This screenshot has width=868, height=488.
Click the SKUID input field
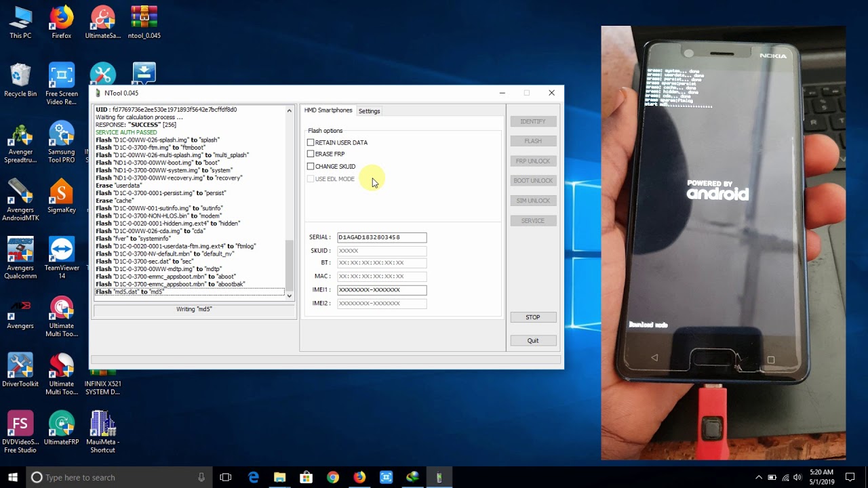[x=382, y=251]
